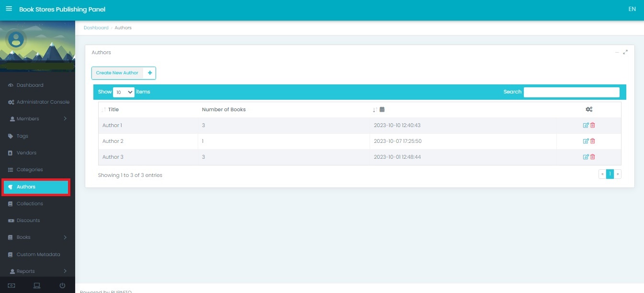Collapse the Authors panel with minus icon
This screenshot has height=293, width=644.
point(617,52)
